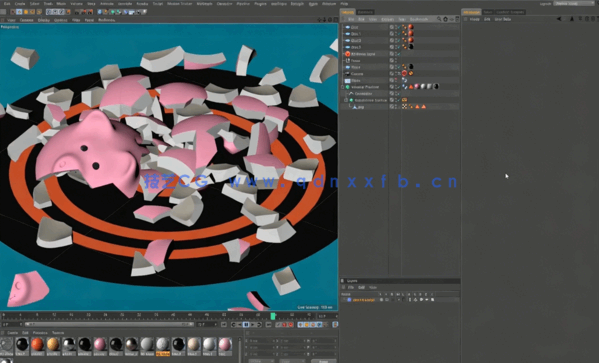Open the Content Browser tab
The height and width of the screenshot is (363, 599).
point(510,12)
